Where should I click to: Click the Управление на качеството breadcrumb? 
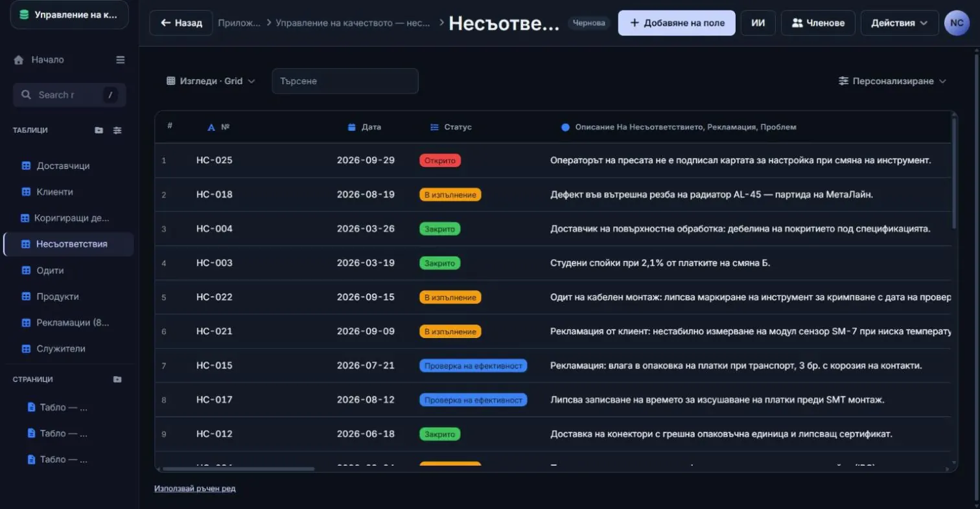(353, 23)
